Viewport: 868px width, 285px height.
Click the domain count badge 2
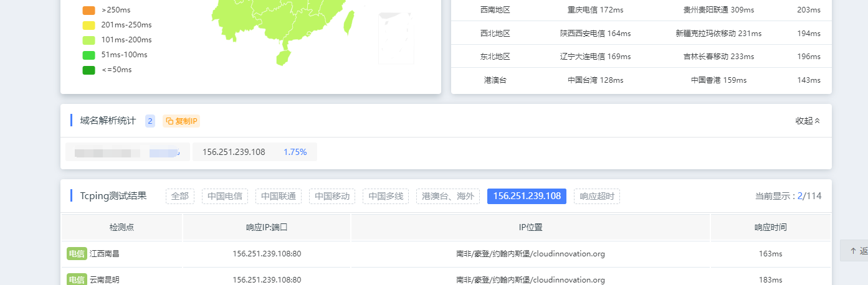pos(150,121)
